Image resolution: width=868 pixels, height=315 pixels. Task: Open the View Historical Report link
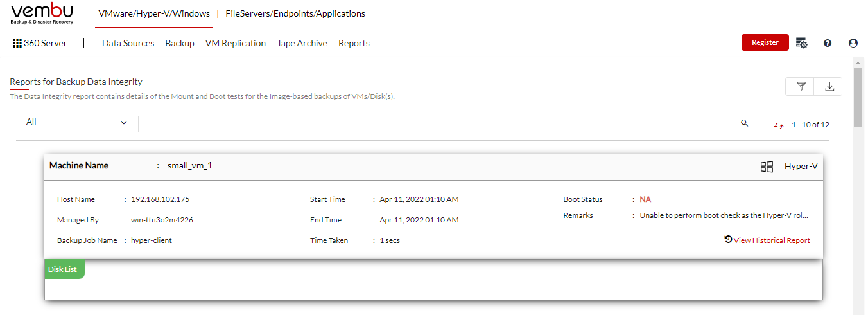tap(772, 240)
